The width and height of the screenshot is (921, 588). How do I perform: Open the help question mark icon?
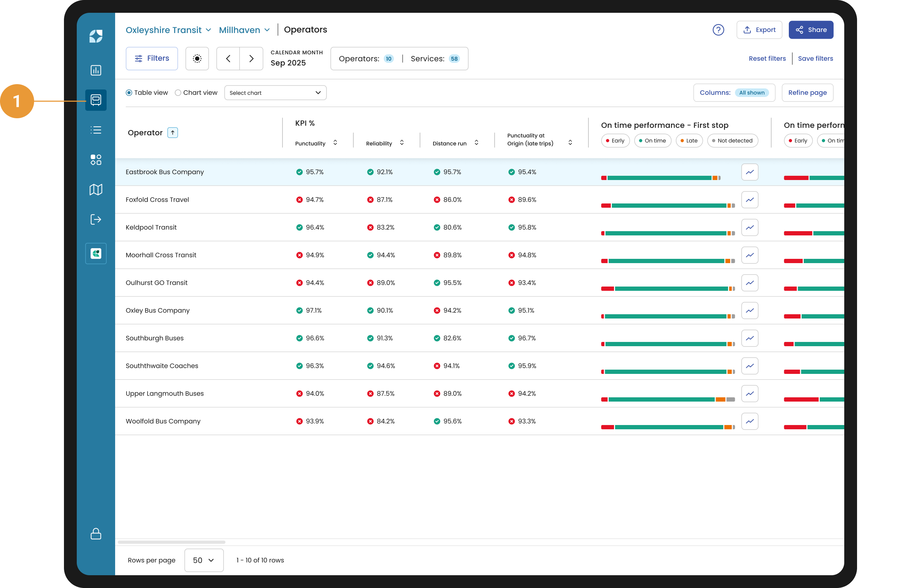pos(718,30)
